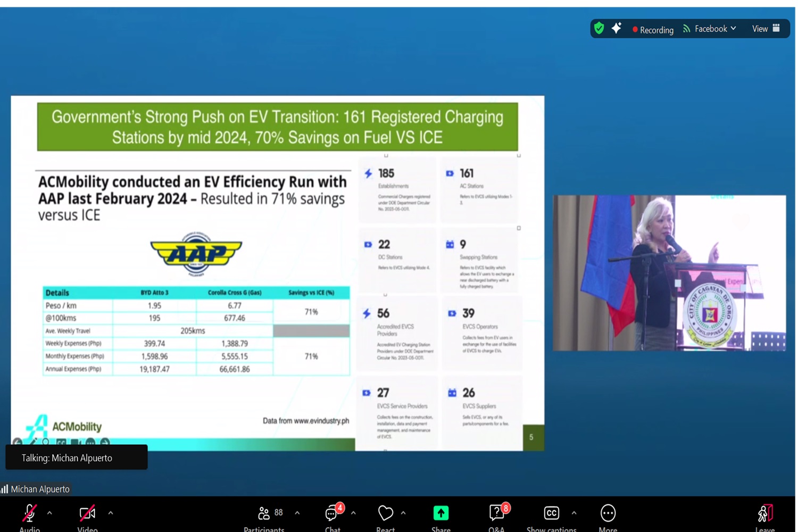Image resolution: width=798 pixels, height=532 pixels.
Task: Click the 88 participants count
Action: (x=279, y=512)
